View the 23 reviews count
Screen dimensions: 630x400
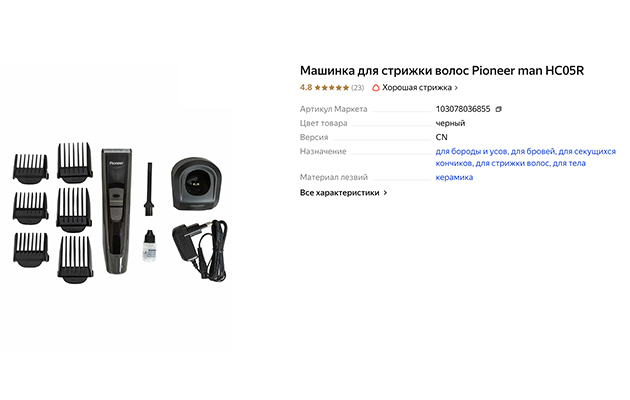click(x=357, y=88)
